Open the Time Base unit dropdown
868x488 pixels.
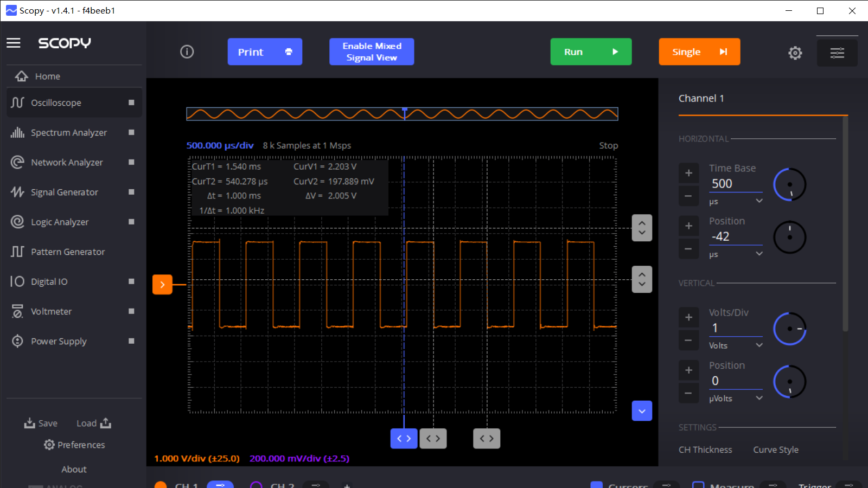(736, 201)
